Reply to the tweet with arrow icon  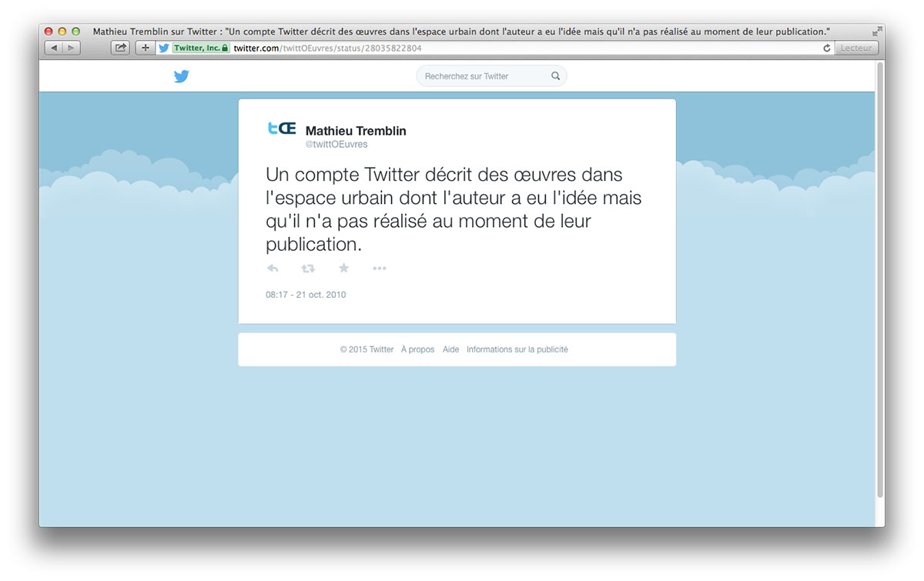tap(273, 269)
